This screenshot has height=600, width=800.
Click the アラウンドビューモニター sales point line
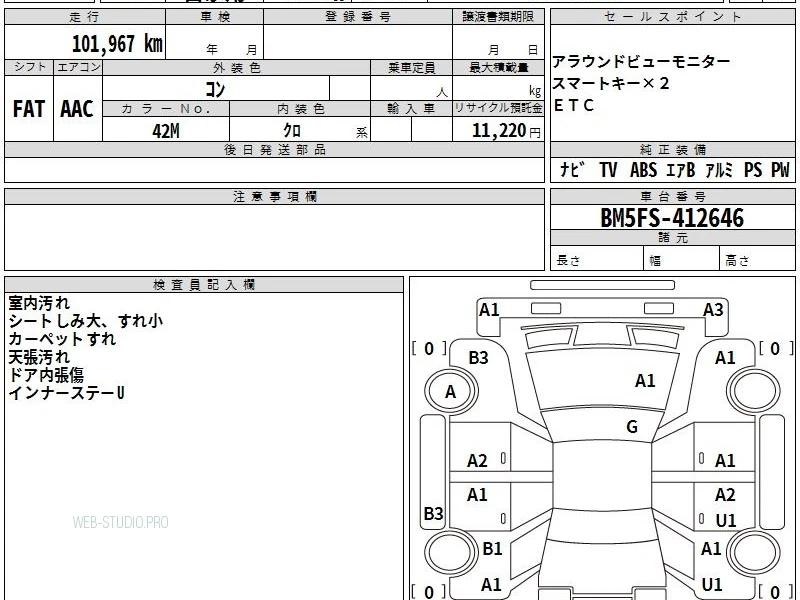click(641, 62)
